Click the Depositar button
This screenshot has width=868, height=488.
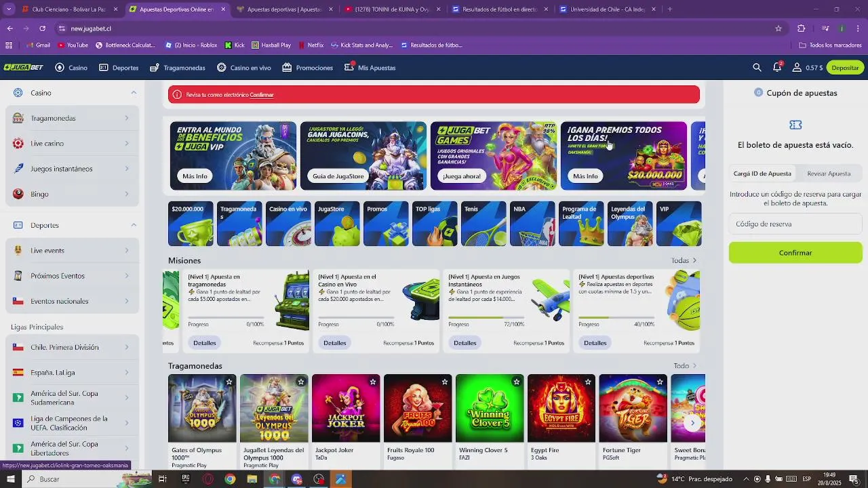pyautogui.click(x=845, y=68)
